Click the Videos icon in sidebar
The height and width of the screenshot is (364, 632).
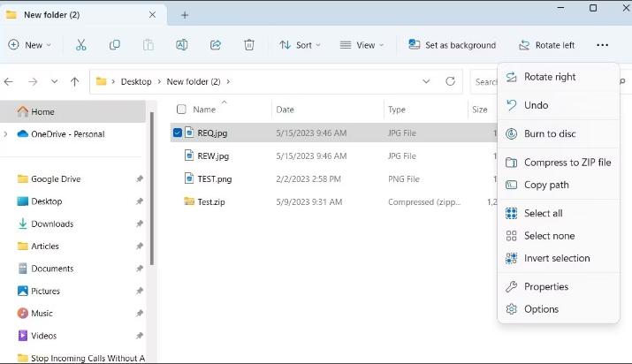(x=23, y=336)
